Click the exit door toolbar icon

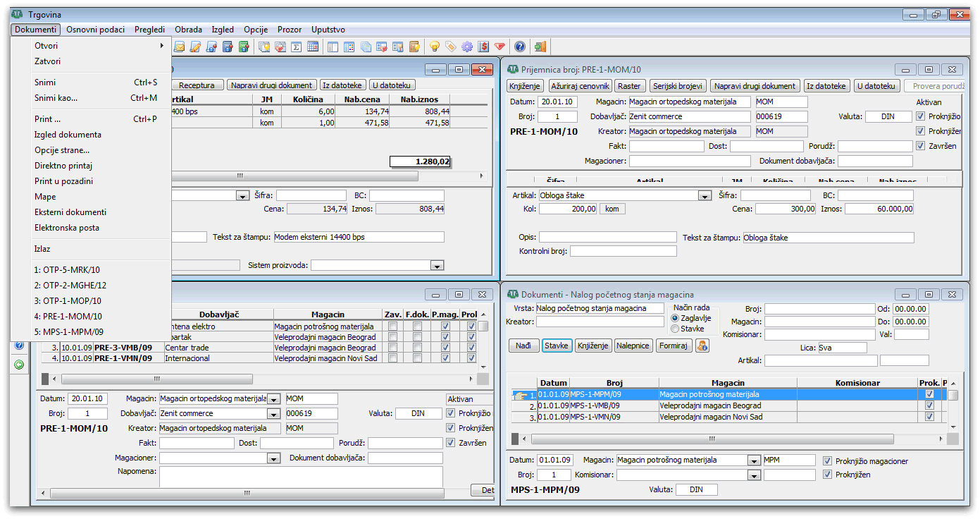(540, 47)
